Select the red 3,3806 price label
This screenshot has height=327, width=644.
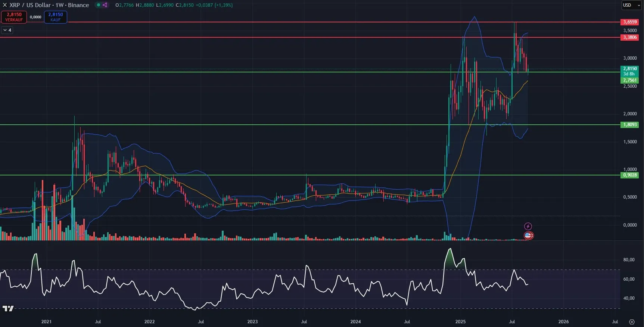[630, 37]
